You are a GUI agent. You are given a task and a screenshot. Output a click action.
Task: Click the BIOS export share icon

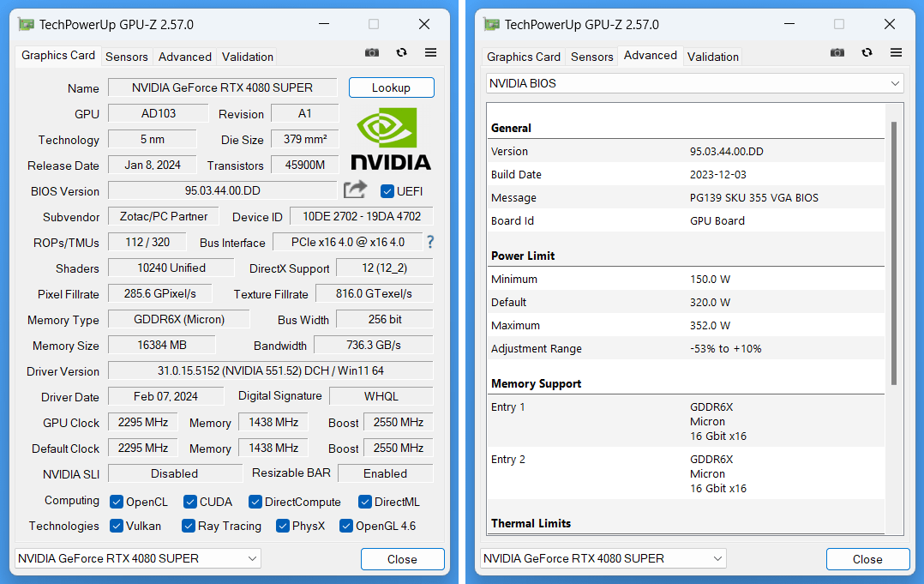(x=356, y=190)
